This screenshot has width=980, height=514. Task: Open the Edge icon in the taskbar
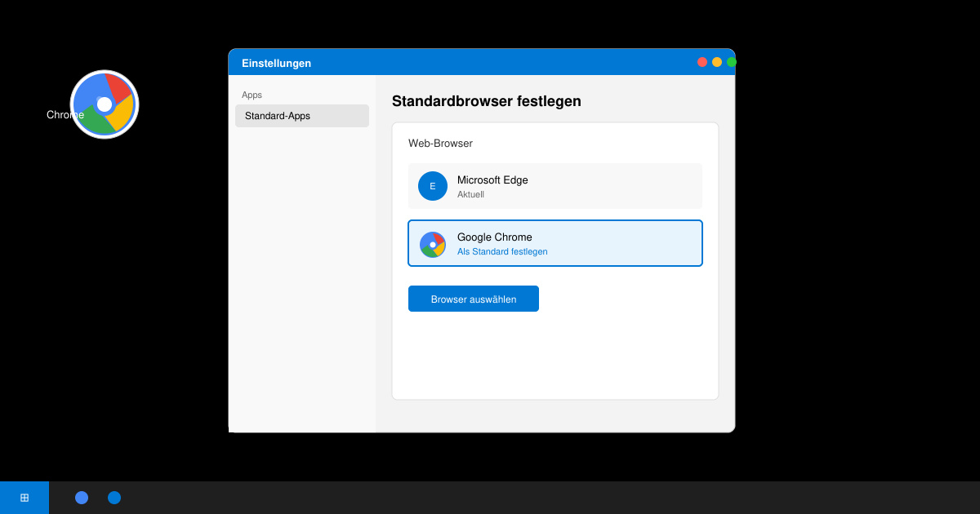tap(114, 498)
